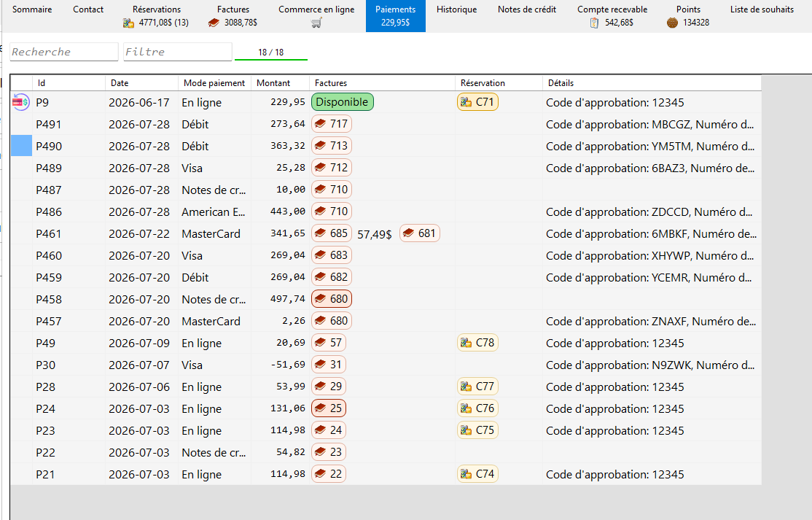Select the blue highlighted cell of row P490

22,146
